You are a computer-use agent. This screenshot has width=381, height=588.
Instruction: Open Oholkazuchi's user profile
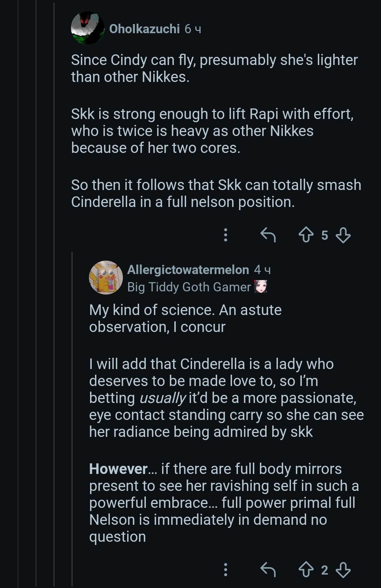(x=144, y=29)
